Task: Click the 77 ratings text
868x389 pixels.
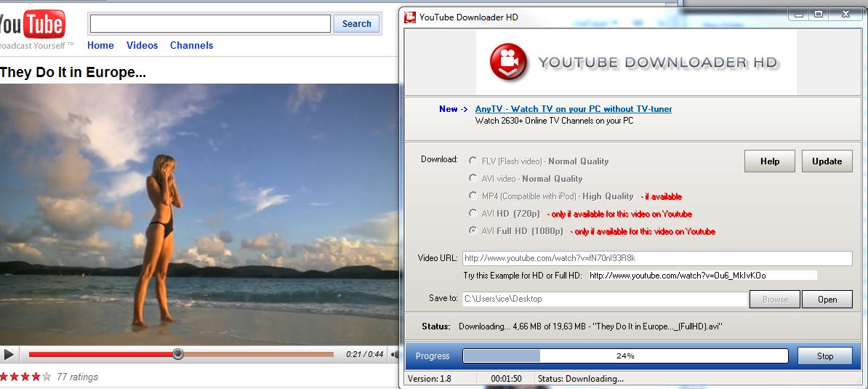Action: 78,377
